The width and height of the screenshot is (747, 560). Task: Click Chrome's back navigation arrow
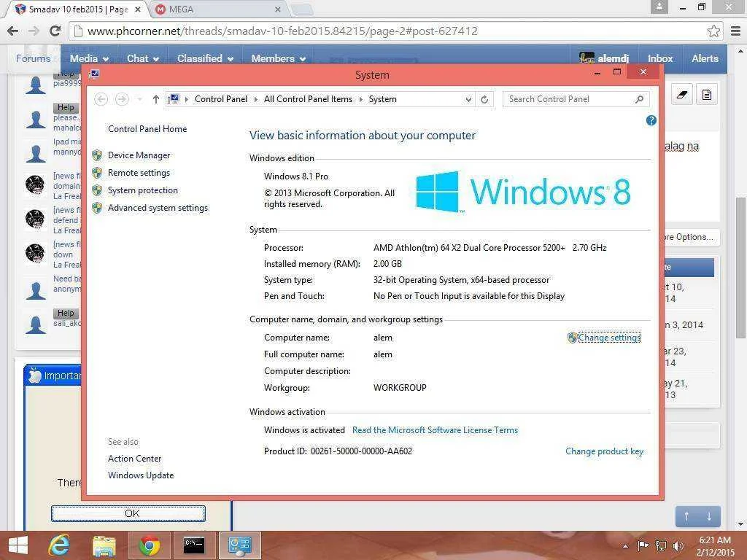(13, 31)
